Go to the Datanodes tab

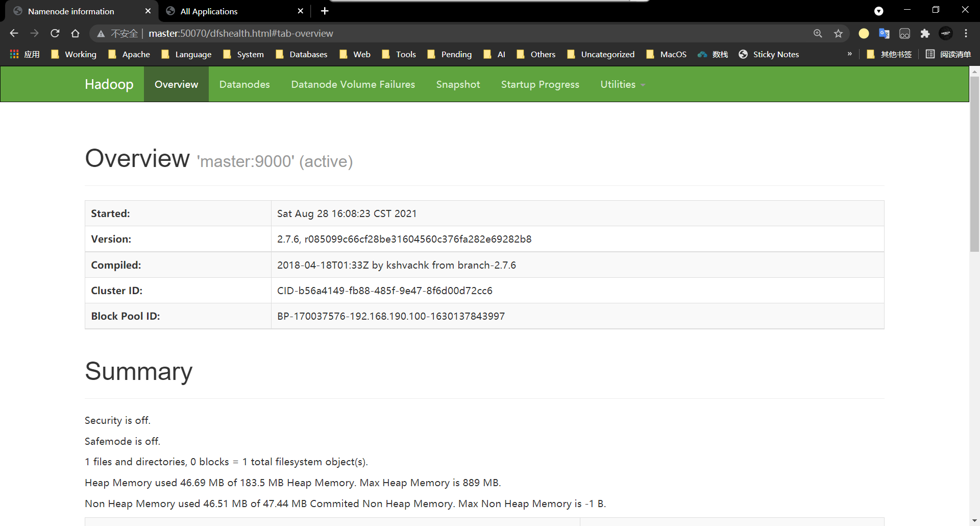(244, 84)
